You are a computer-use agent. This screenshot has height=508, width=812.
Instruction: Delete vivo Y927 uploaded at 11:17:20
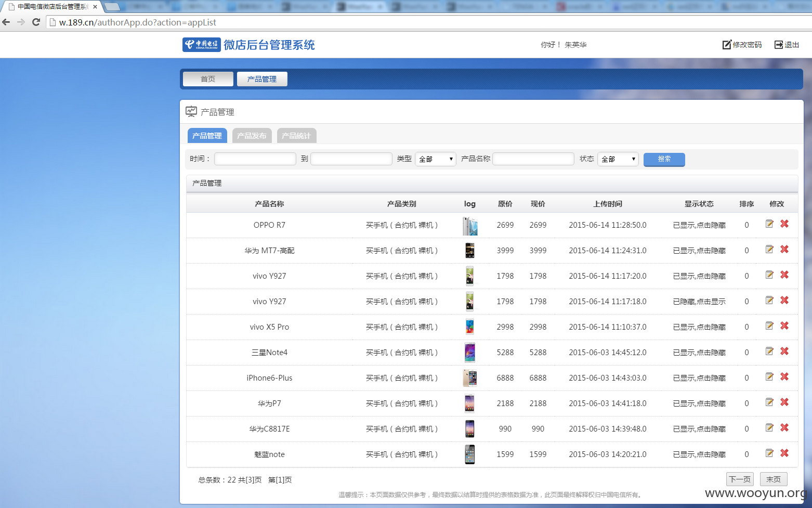click(x=784, y=275)
